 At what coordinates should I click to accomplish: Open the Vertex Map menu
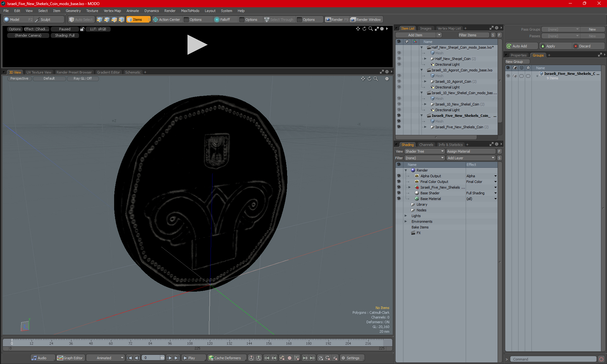coord(112,11)
